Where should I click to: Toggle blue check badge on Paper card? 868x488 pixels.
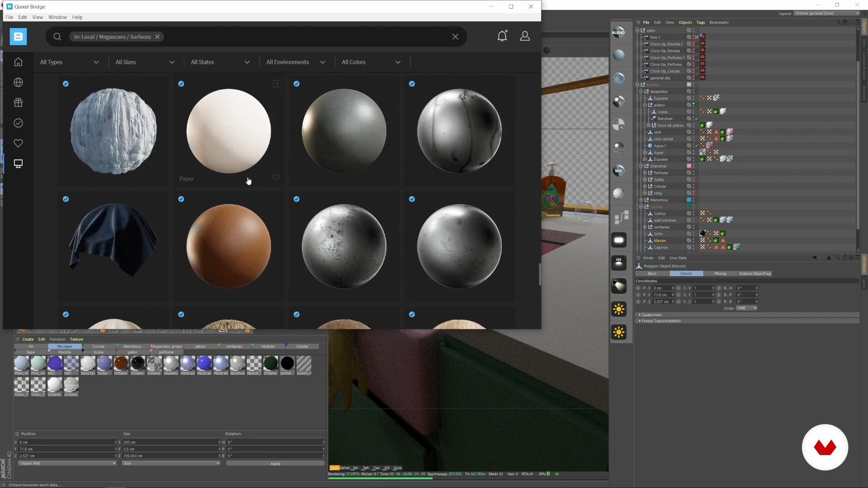pyautogui.click(x=181, y=84)
